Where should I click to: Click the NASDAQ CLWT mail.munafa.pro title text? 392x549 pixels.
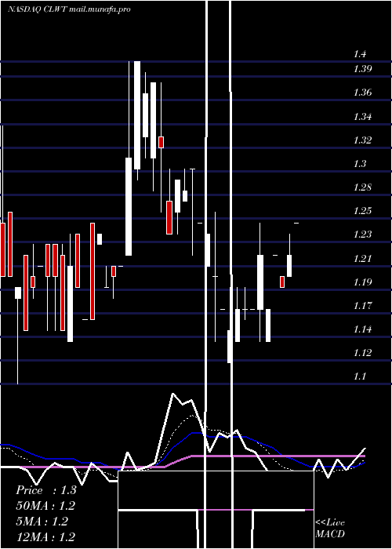(x=69, y=9)
